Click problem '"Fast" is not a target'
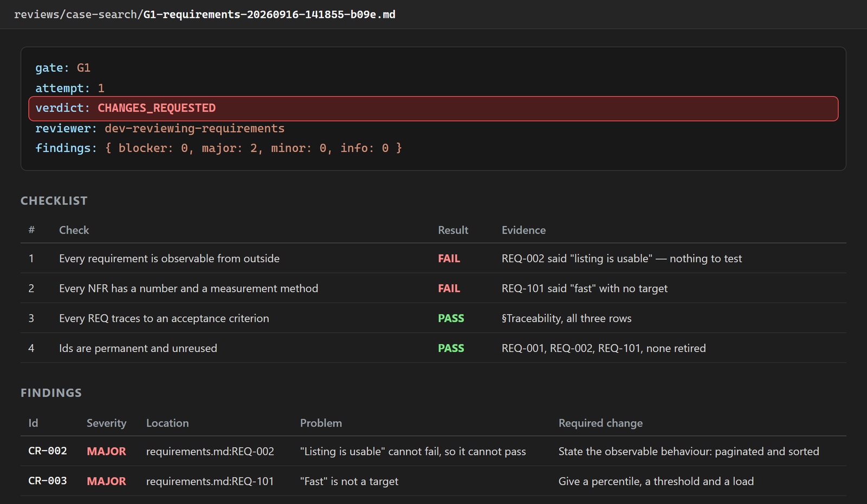Image resolution: width=867 pixels, height=504 pixels. coord(349,481)
